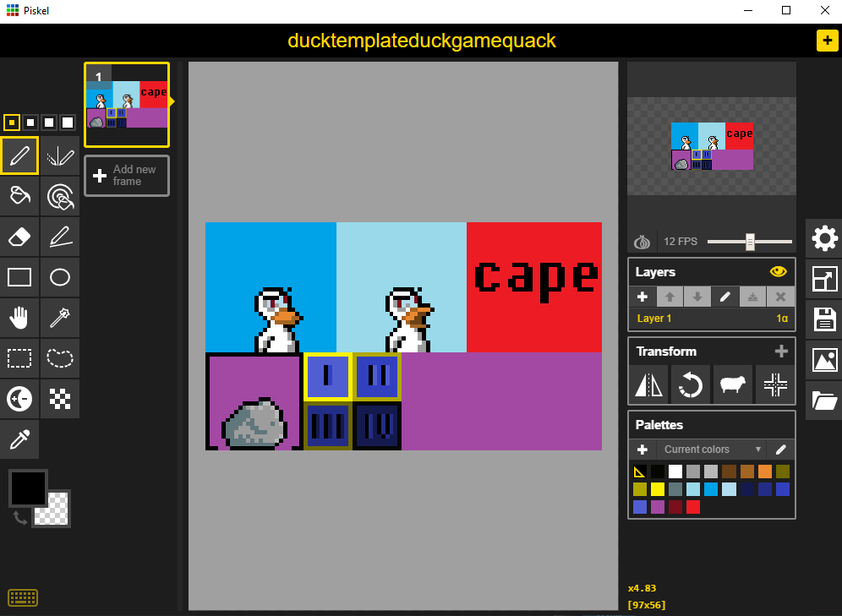Select the Paint all same-color pixels tool

tap(60, 196)
